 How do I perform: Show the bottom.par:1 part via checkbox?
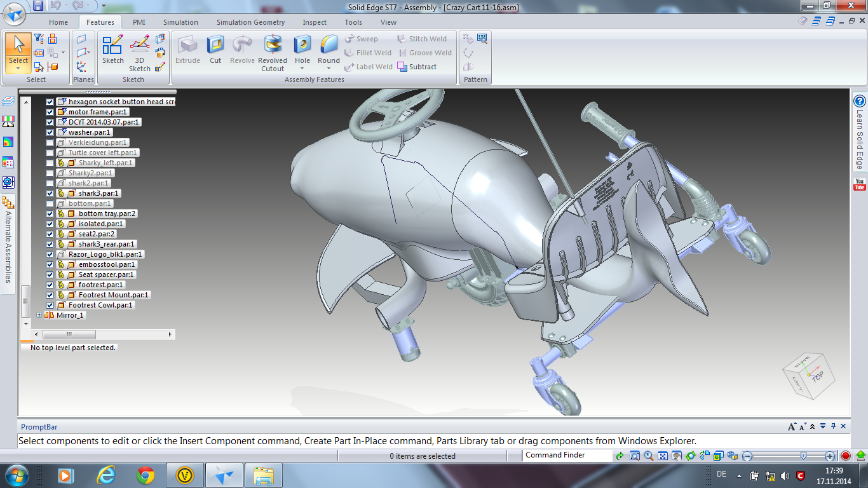tap(50, 203)
